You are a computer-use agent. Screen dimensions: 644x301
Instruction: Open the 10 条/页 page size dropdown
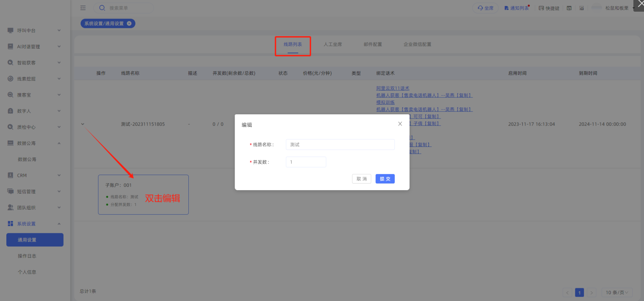coord(617,293)
